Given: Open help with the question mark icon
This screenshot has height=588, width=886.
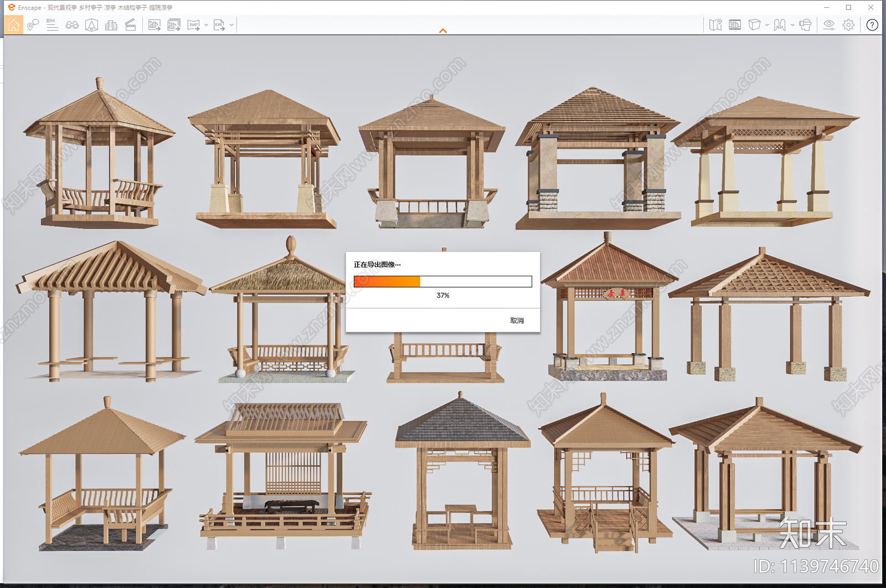Looking at the screenshot, I should coord(872,25).
